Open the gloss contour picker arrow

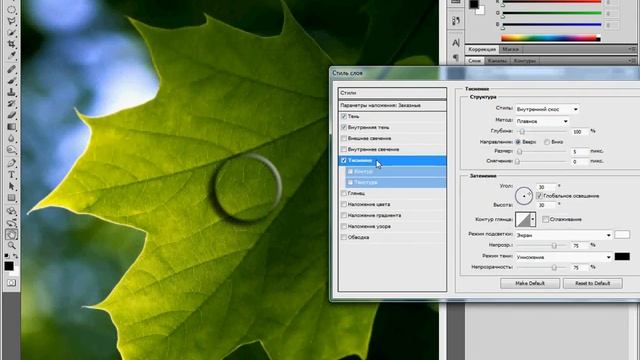pyautogui.click(x=533, y=220)
